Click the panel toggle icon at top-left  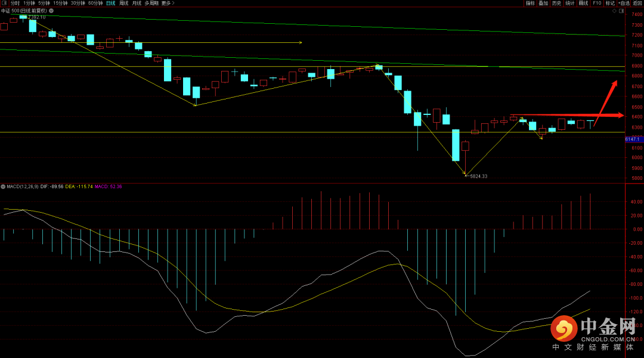[4, 3]
